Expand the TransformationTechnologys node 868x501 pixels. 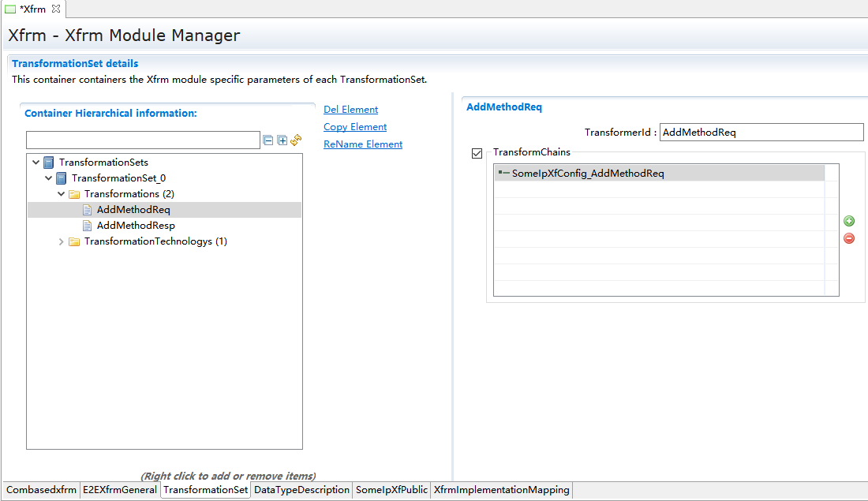tap(62, 241)
